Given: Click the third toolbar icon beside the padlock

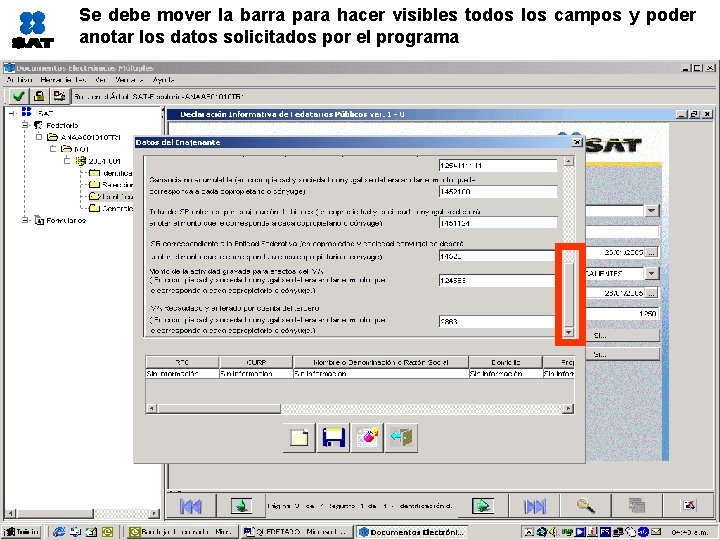Looking at the screenshot, I should point(59,96).
